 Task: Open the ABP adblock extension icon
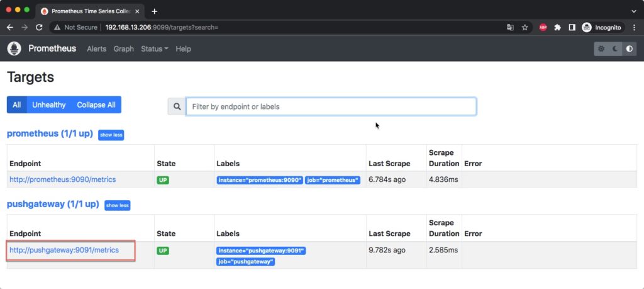tap(543, 28)
